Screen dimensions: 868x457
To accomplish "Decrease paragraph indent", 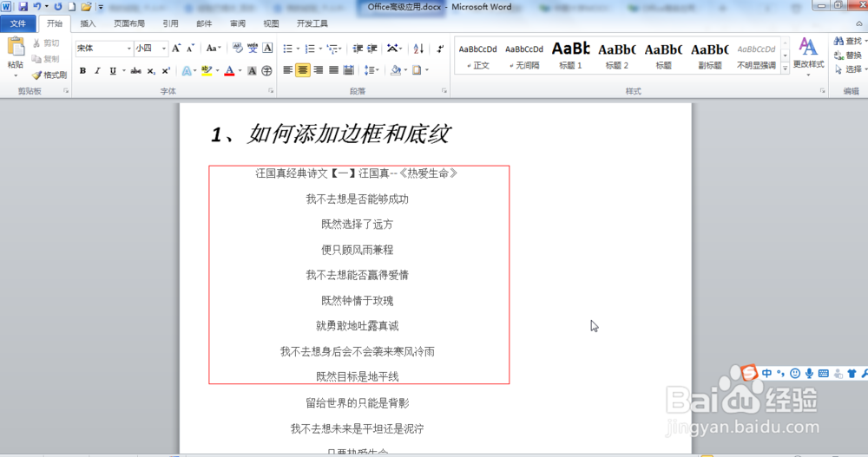I will point(358,49).
